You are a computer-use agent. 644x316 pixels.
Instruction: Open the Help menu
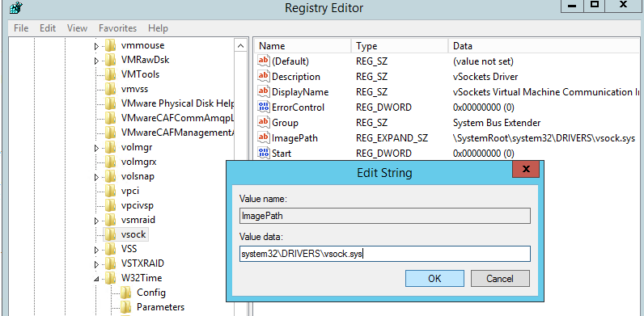pos(158,28)
